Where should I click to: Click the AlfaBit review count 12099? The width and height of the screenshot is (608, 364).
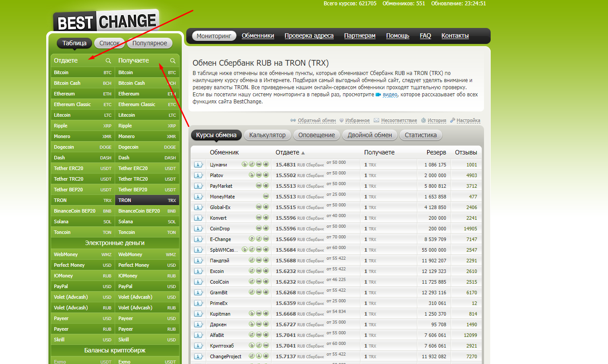470,335
